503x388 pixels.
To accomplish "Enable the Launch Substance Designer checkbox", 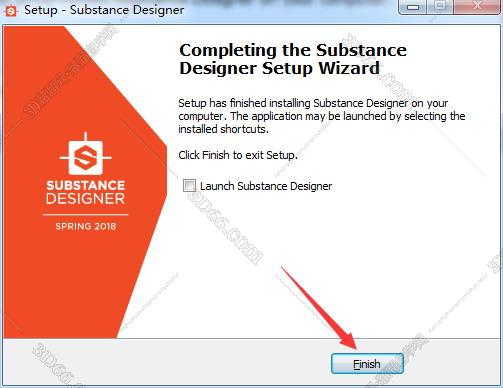I will coord(189,186).
